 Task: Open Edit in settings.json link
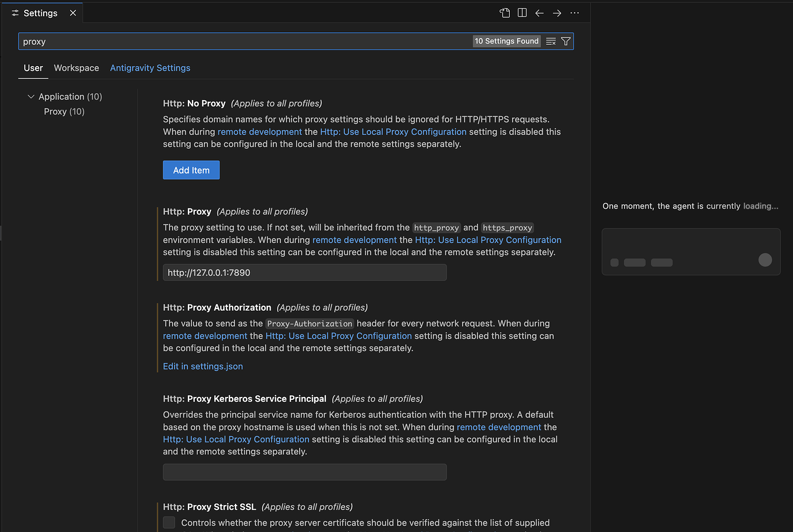203,366
